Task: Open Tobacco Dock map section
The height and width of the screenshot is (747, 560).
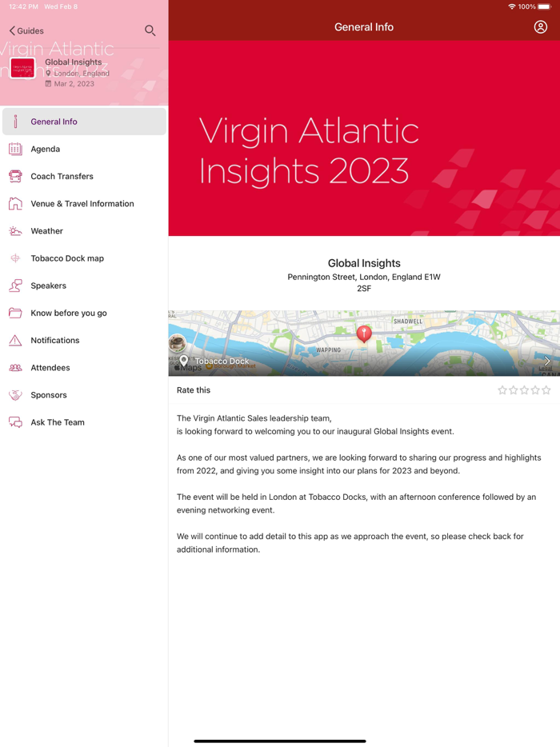Action: click(x=84, y=258)
